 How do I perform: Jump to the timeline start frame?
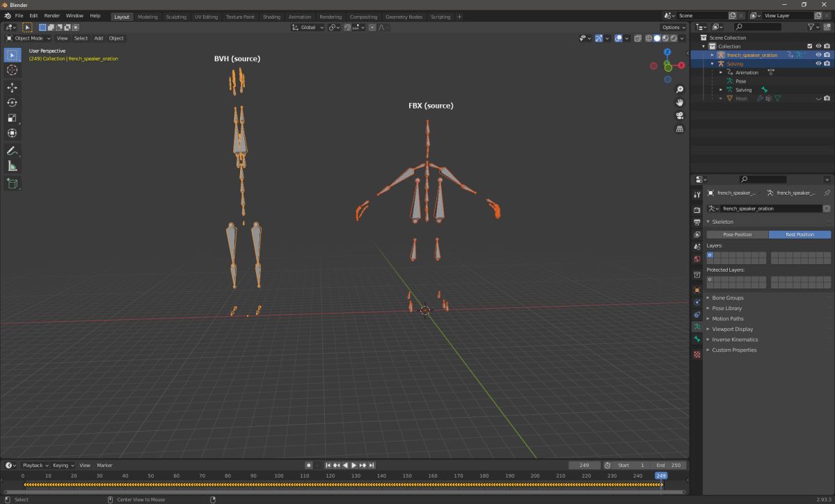328,465
